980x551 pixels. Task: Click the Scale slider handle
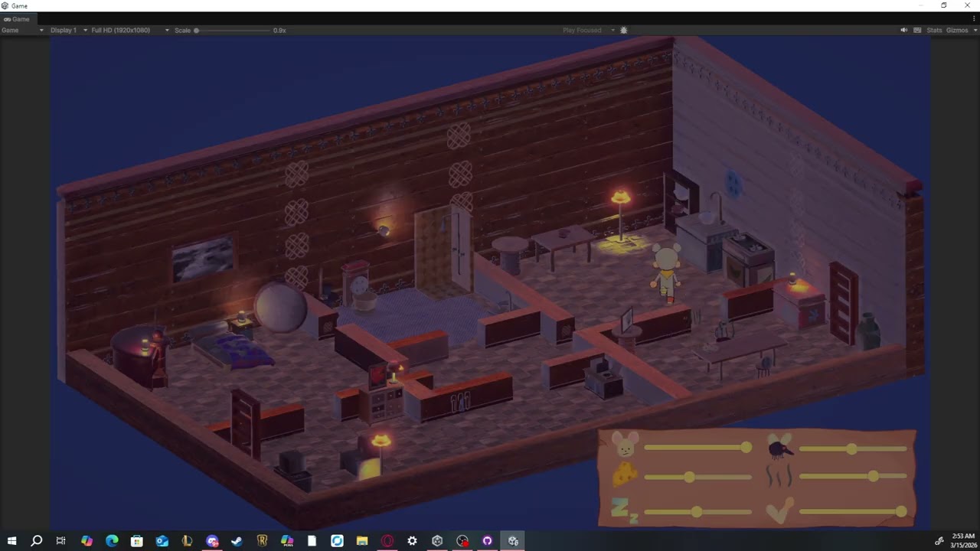[196, 30]
